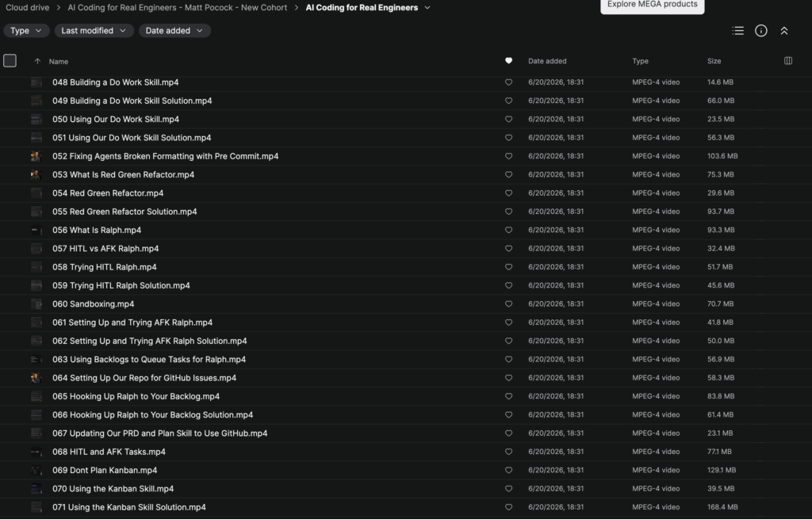The height and width of the screenshot is (519, 812).
Task: Open the Date added filter dropdown
Action: 174,31
